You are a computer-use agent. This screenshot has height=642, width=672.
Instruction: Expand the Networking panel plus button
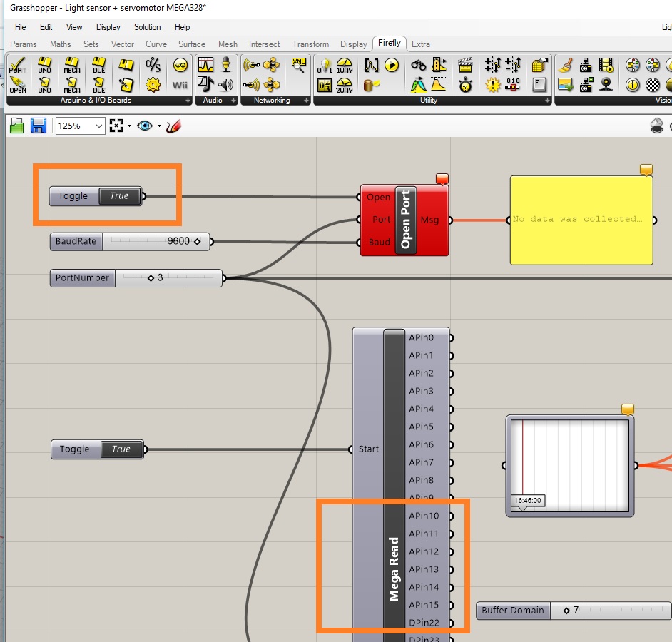pyautogui.click(x=306, y=101)
